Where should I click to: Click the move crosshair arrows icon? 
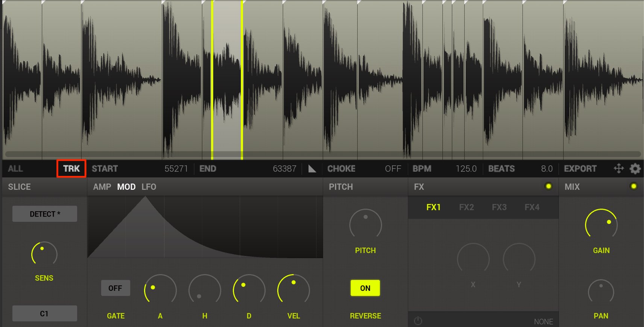coord(619,168)
